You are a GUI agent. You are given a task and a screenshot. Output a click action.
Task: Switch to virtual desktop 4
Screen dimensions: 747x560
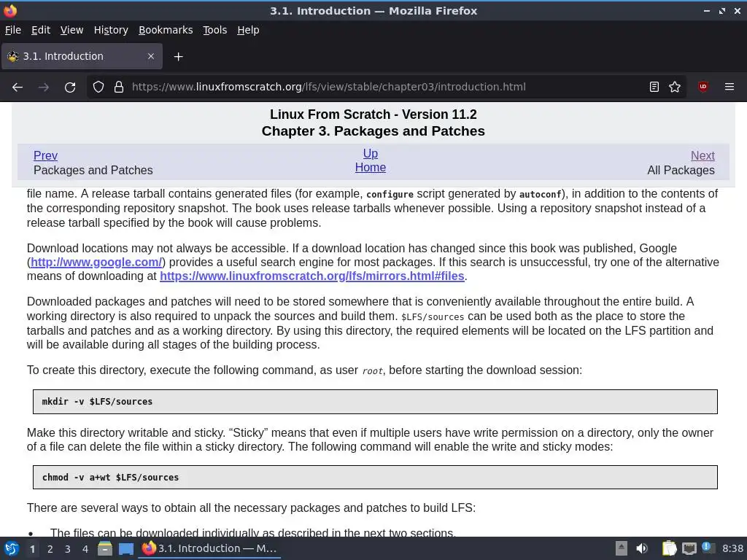(x=85, y=549)
